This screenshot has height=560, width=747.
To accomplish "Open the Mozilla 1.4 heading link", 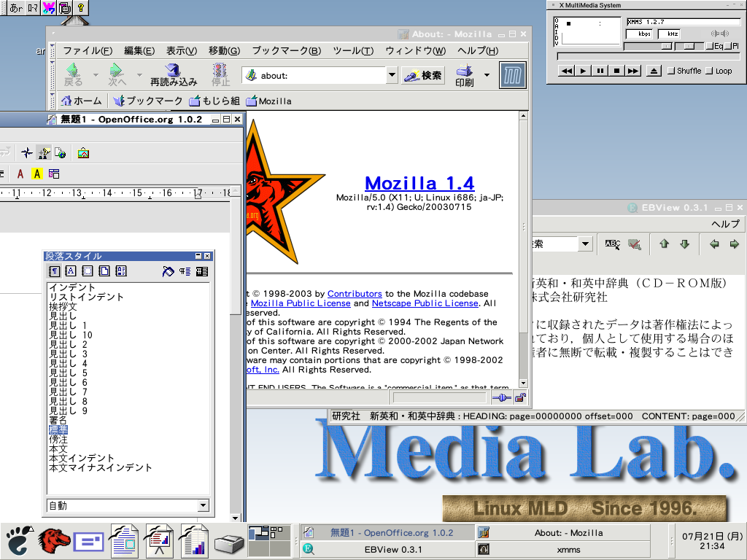I will pyautogui.click(x=419, y=183).
